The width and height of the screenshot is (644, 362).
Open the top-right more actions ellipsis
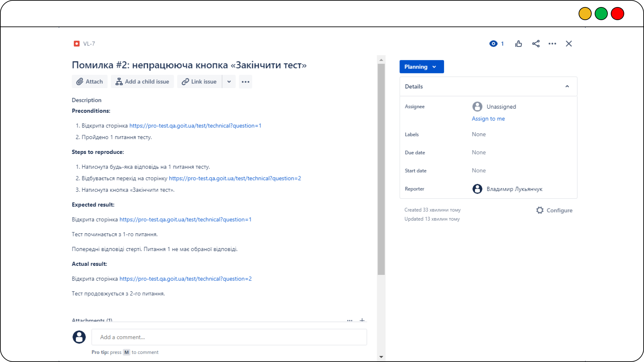[552, 44]
